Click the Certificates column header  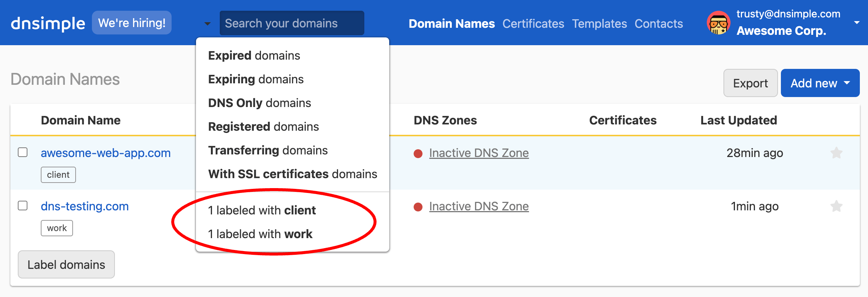tap(623, 120)
